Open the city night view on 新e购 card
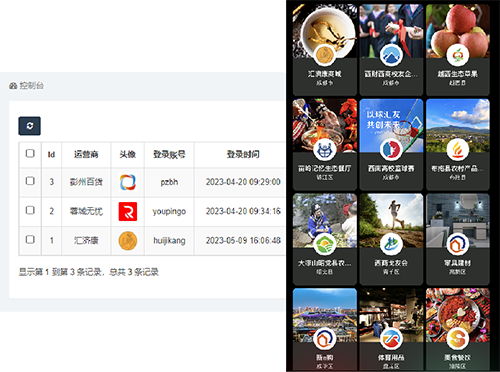 pyautogui.click(x=325, y=315)
